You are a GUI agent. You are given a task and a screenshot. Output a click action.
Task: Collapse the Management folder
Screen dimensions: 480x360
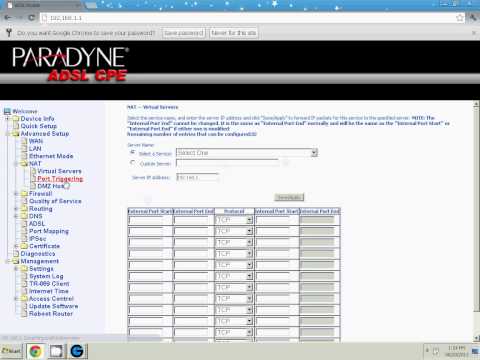[x=7, y=261]
